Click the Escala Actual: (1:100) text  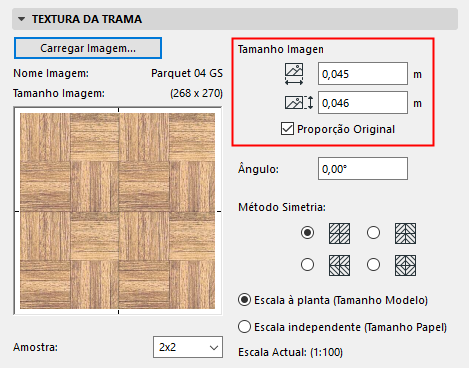click(x=290, y=352)
